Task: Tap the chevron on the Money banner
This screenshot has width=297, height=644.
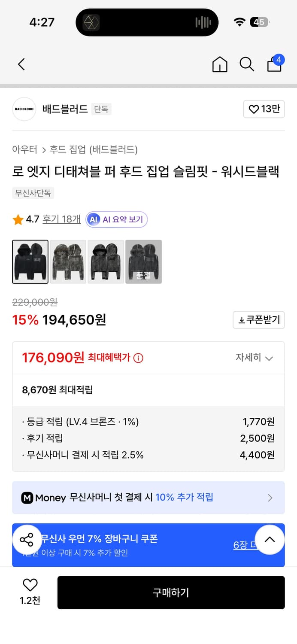Action: [x=270, y=498]
